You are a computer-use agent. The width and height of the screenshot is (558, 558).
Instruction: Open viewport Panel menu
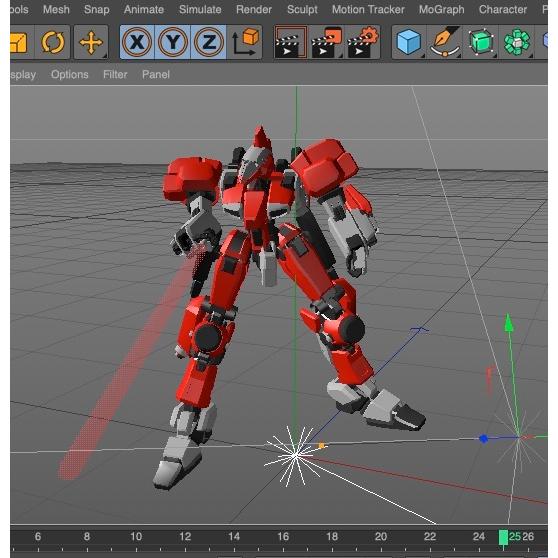pyautogui.click(x=156, y=74)
